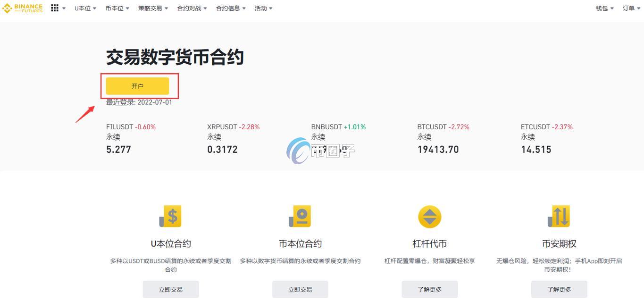Open the U本位 dropdown menu
Viewport: 644px width, 302px height.
(x=84, y=8)
